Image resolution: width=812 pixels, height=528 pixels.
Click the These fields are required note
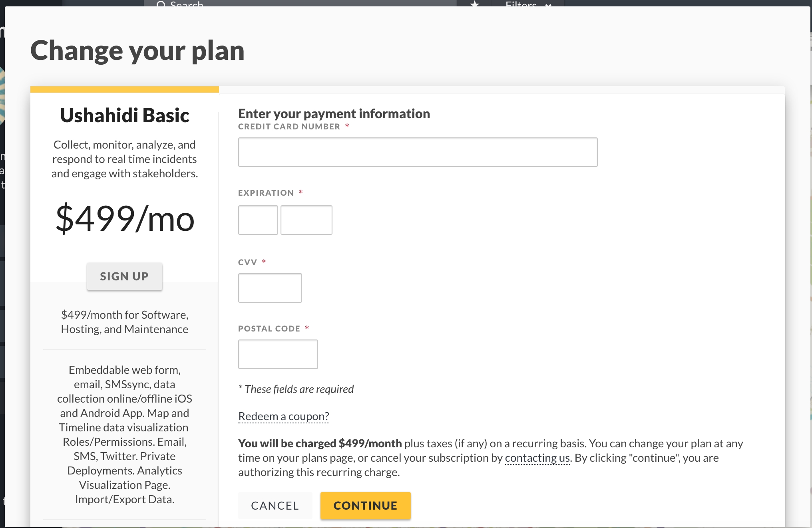(296, 389)
